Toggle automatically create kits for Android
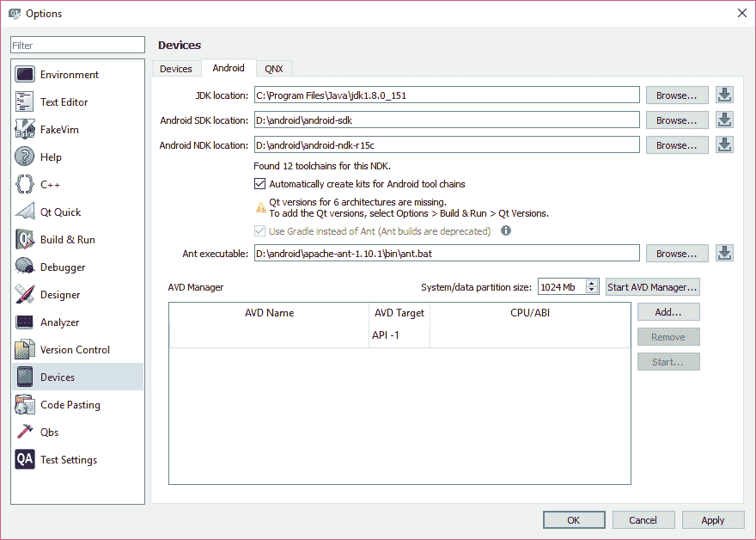The image size is (756, 540). 260,184
